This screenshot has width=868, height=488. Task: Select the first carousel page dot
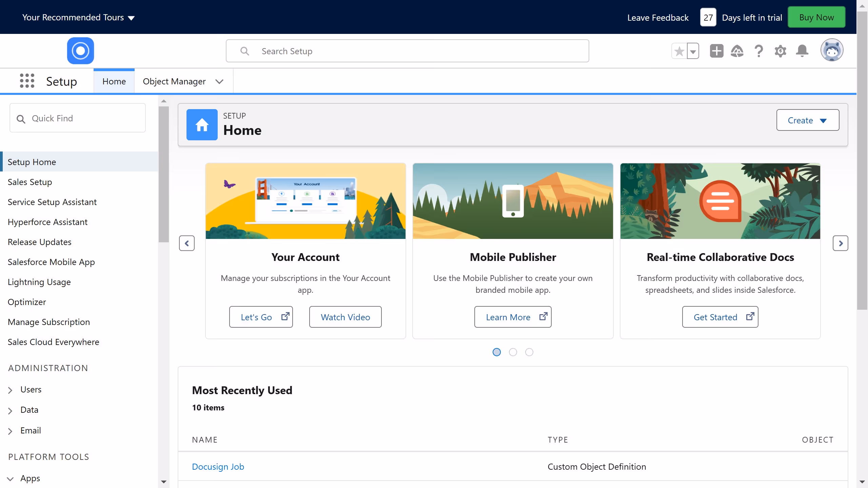coord(496,352)
